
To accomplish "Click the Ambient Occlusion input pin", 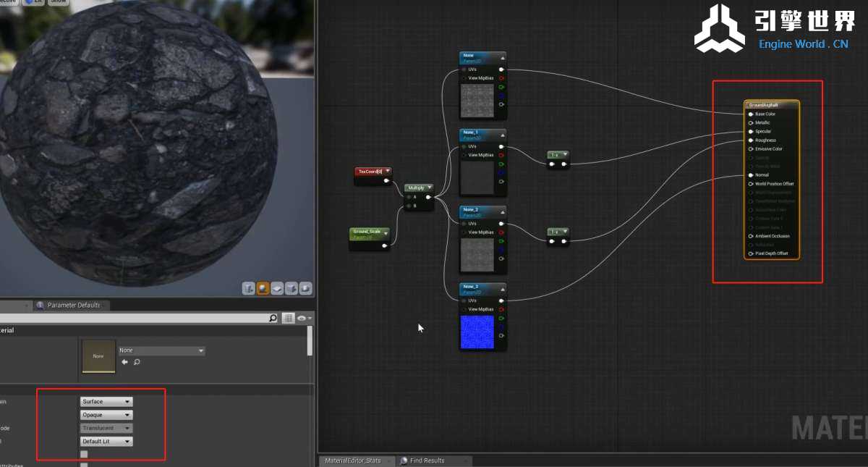I will (x=751, y=236).
